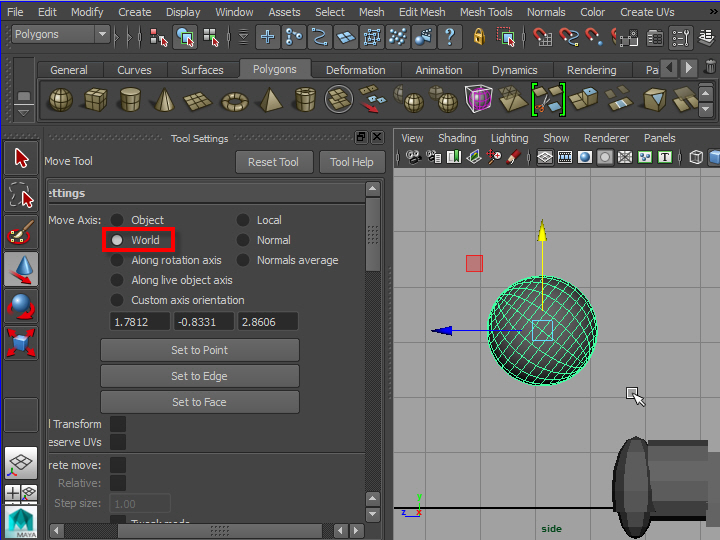Create a polygon cylinder from the shelf
Viewport: 720px width, 540px height.
point(130,99)
